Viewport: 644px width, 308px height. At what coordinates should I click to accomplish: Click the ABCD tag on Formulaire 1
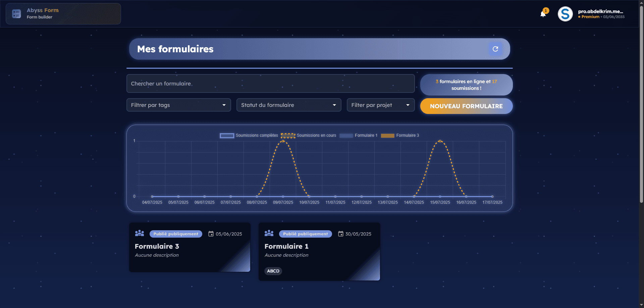pos(273,271)
